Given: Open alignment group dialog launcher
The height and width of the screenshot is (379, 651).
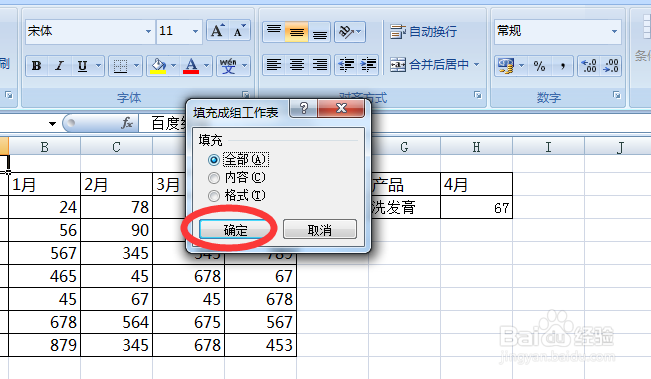Looking at the screenshot, I should (478, 95).
